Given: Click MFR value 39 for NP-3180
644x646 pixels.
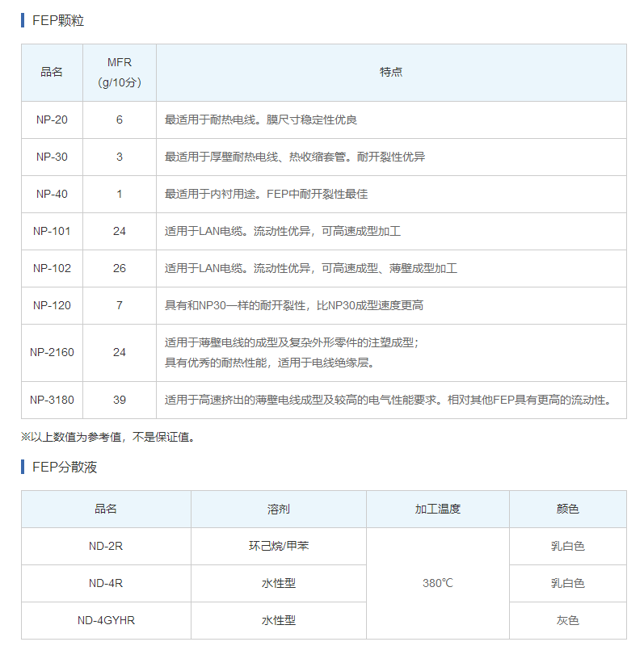Looking at the screenshot, I should (x=120, y=400).
